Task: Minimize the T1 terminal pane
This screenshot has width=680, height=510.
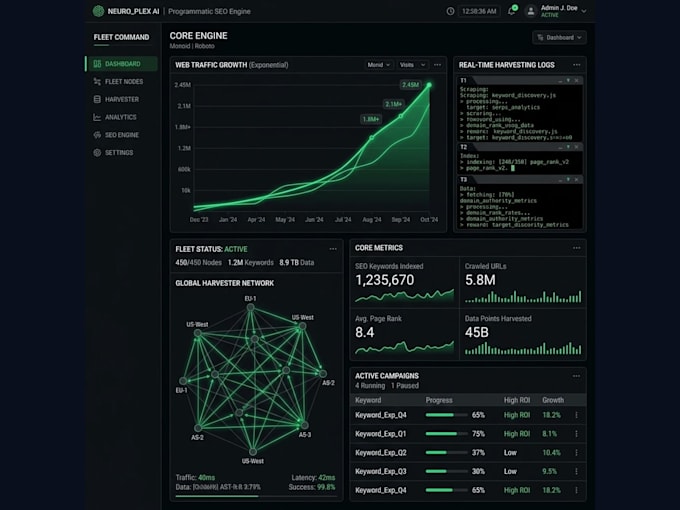Action: click(560, 81)
